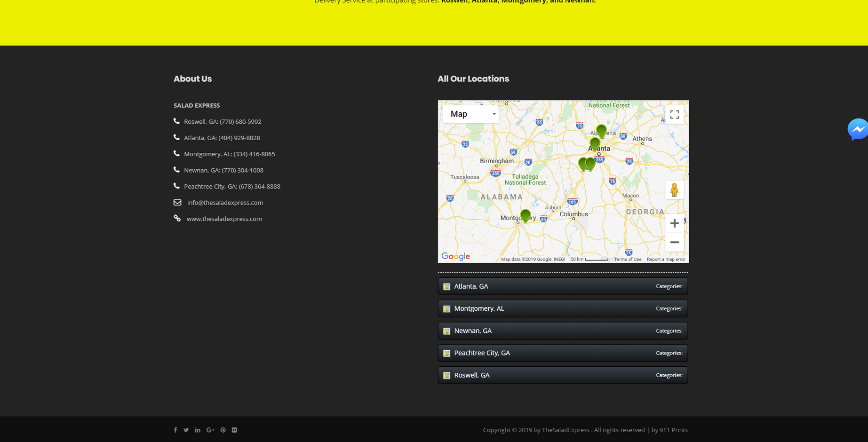The width and height of the screenshot is (868, 442).
Task: Click map icon in Peachtree City row
Action: click(447, 353)
